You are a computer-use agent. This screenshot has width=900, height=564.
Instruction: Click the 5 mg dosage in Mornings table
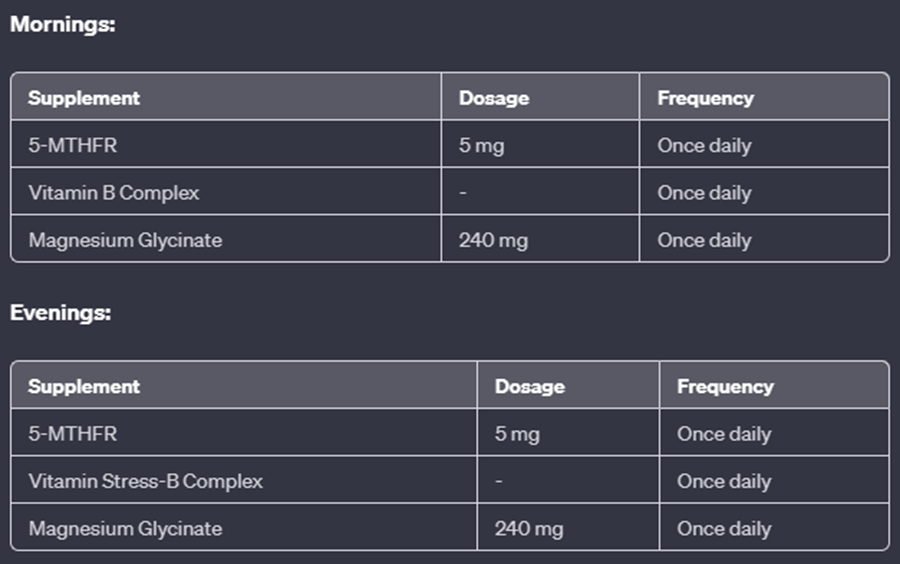pos(481,145)
